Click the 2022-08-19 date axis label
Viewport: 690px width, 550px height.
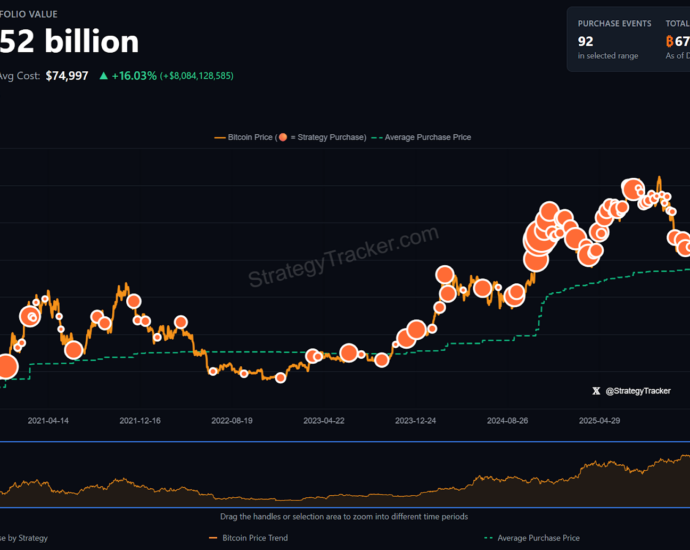pos(232,421)
